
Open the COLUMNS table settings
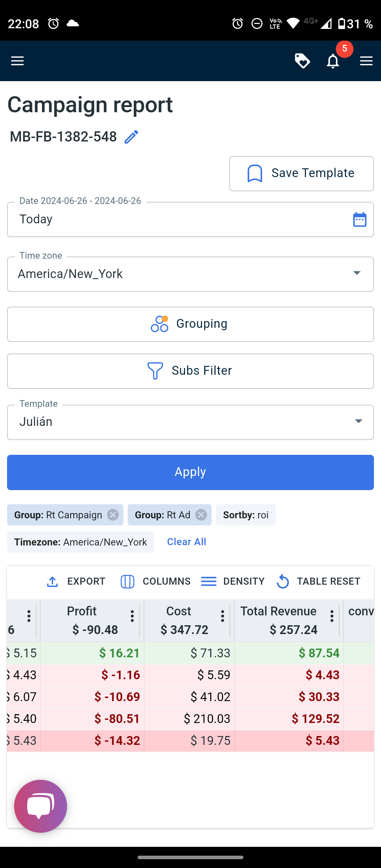pos(156,581)
